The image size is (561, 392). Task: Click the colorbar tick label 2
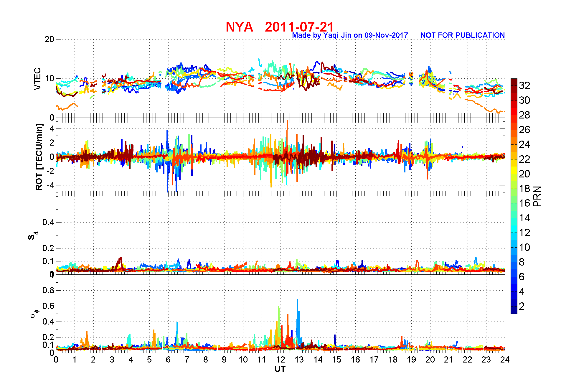click(x=522, y=306)
